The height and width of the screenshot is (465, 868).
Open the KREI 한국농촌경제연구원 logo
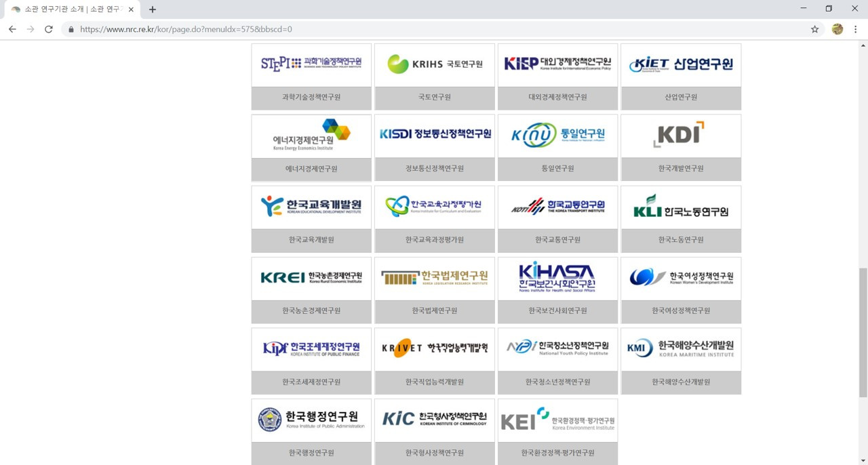coord(311,277)
